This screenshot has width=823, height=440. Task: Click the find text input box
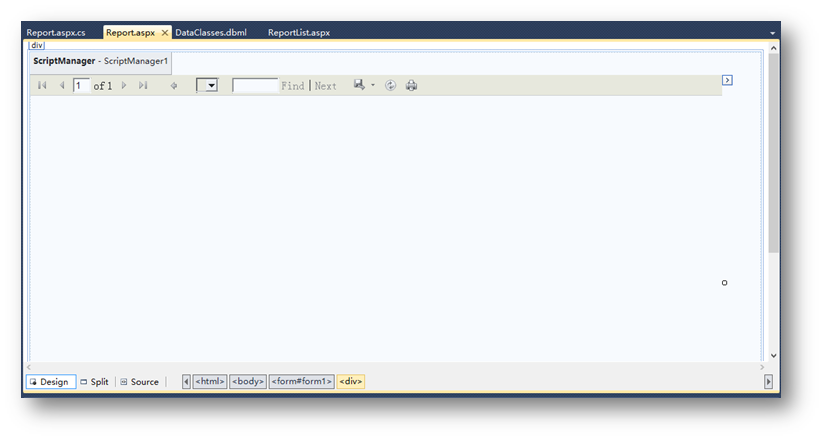click(x=255, y=85)
